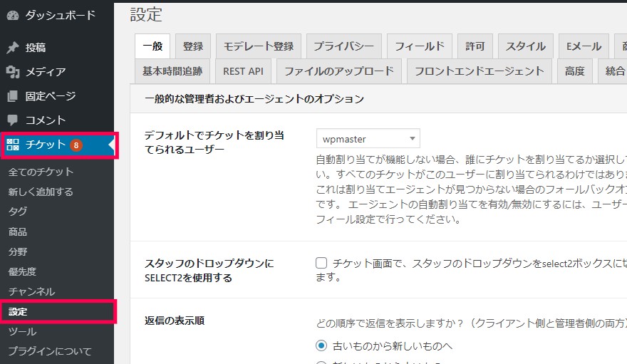
Task: Select the 一般 settings tab
Action: pos(152,46)
